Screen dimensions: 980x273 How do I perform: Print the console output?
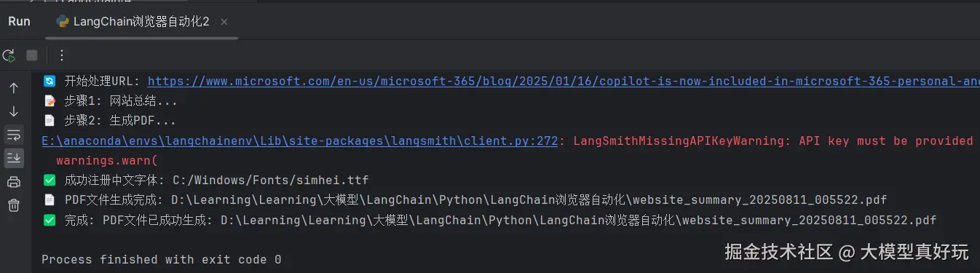(x=14, y=181)
